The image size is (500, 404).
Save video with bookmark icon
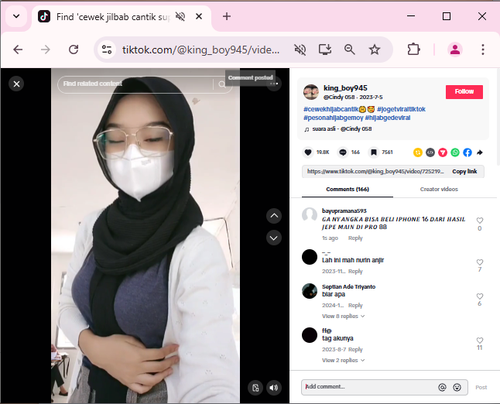[x=374, y=152]
